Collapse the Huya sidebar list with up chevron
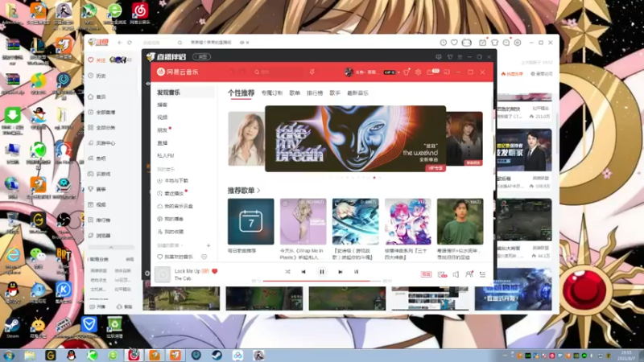The height and width of the screenshot is (362, 644). pos(111,247)
